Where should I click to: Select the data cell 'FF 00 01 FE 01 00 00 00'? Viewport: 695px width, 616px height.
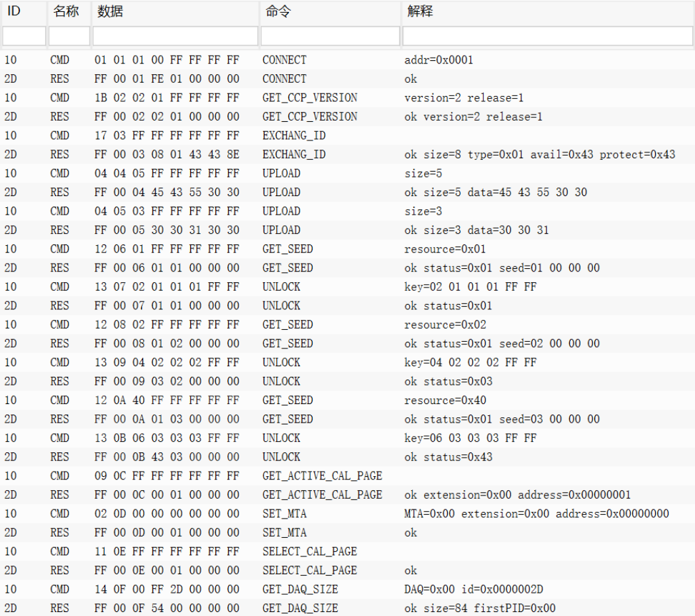(x=167, y=79)
